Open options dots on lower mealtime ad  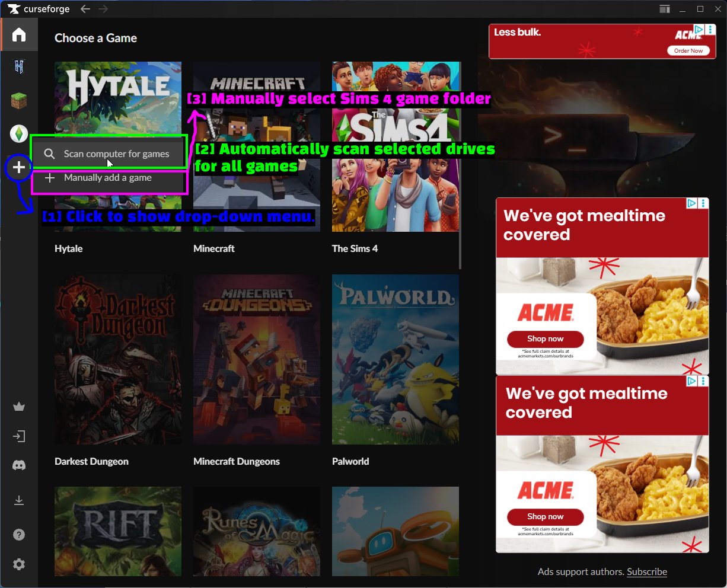(703, 381)
